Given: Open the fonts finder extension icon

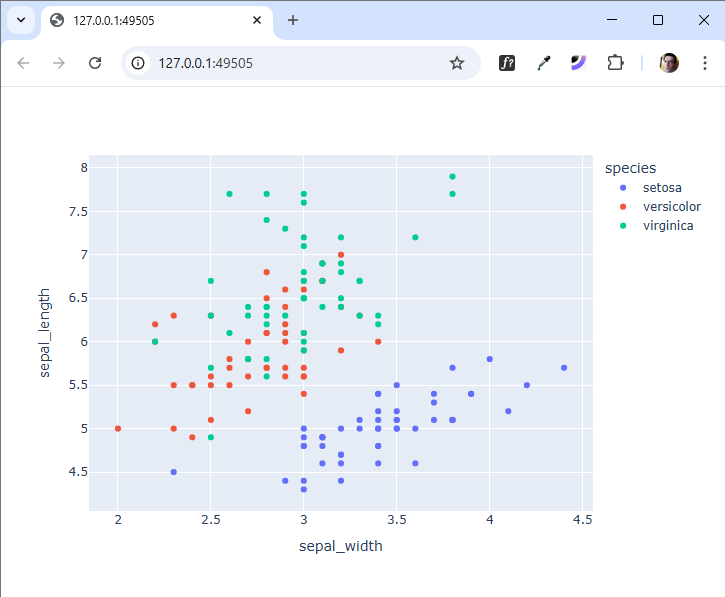Looking at the screenshot, I should coord(507,63).
